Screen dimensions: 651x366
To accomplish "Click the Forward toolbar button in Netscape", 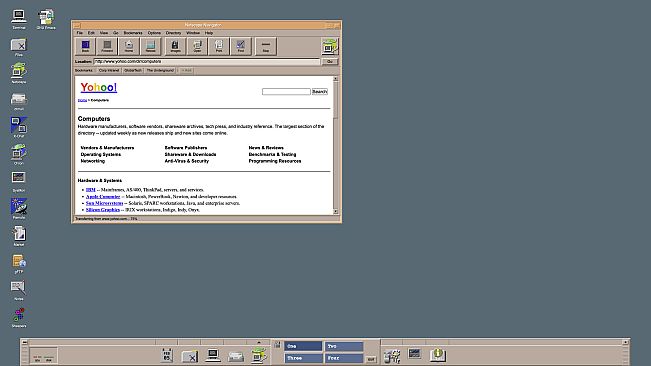I will (x=107, y=46).
